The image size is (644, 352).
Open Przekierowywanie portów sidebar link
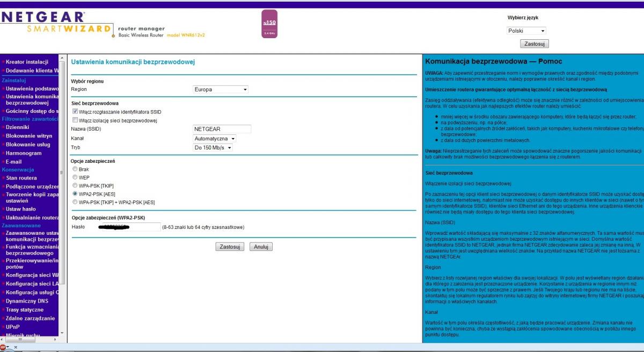[x=32, y=263]
